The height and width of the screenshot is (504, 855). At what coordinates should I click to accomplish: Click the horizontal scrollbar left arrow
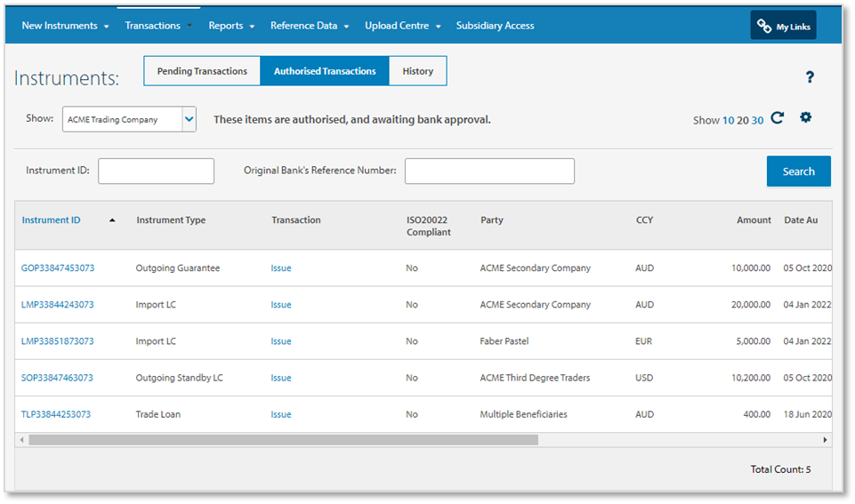pos(21,440)
